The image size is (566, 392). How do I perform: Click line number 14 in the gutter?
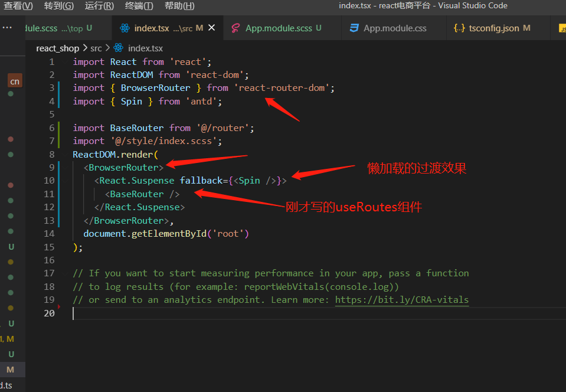point(49,234)
